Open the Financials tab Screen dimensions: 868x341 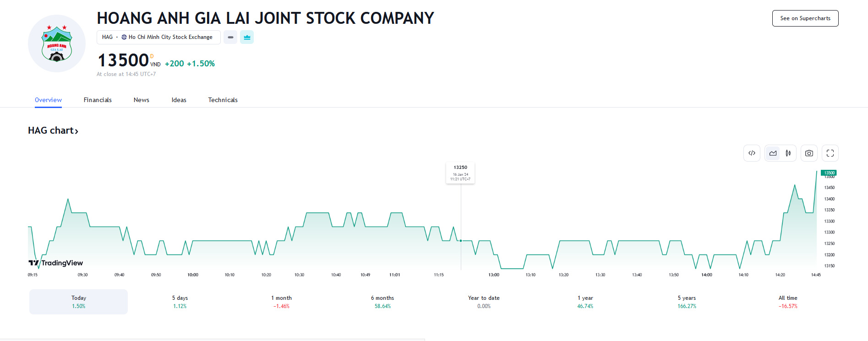click(x=98, y=100)
